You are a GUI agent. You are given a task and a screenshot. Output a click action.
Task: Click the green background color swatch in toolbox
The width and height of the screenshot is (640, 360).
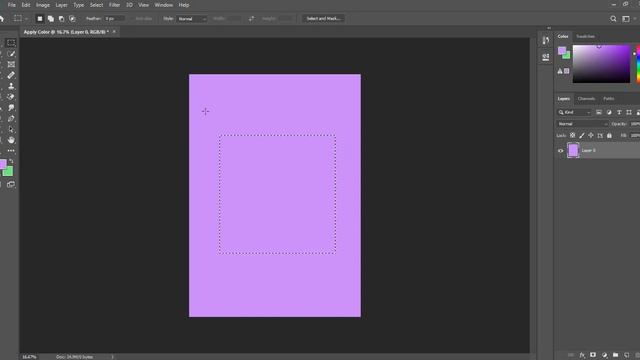(x=9, y=172)
